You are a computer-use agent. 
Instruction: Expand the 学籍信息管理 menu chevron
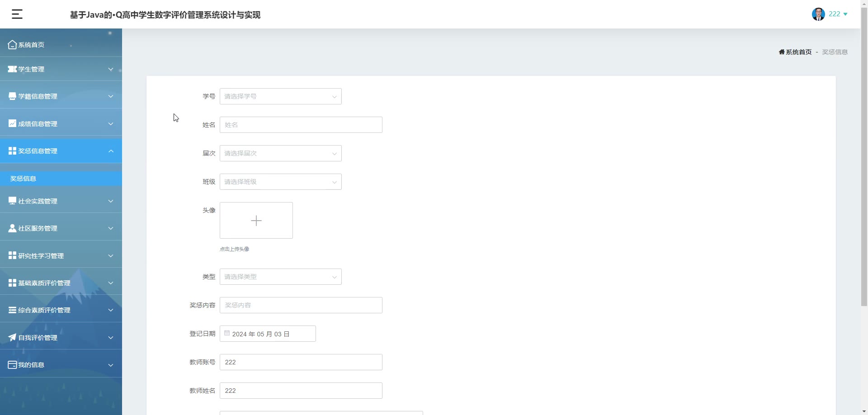coord(111,96)
